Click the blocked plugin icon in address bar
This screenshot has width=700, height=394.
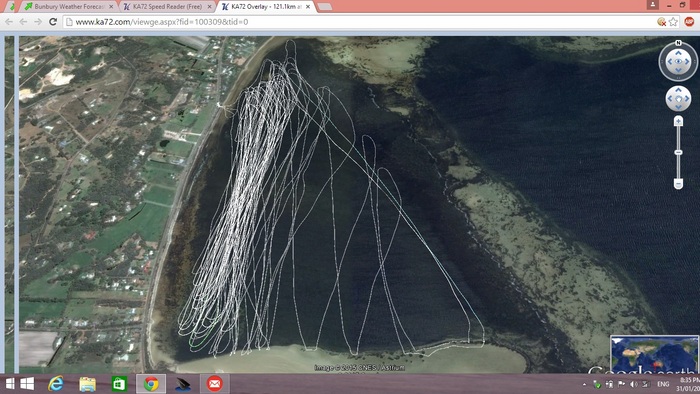(x=662, y=21)
